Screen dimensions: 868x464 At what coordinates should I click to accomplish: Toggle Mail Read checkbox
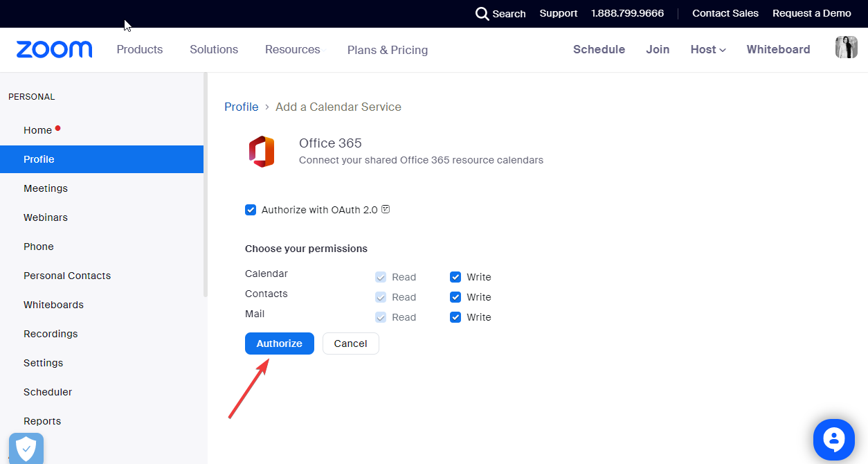click(x=381, y=317)
